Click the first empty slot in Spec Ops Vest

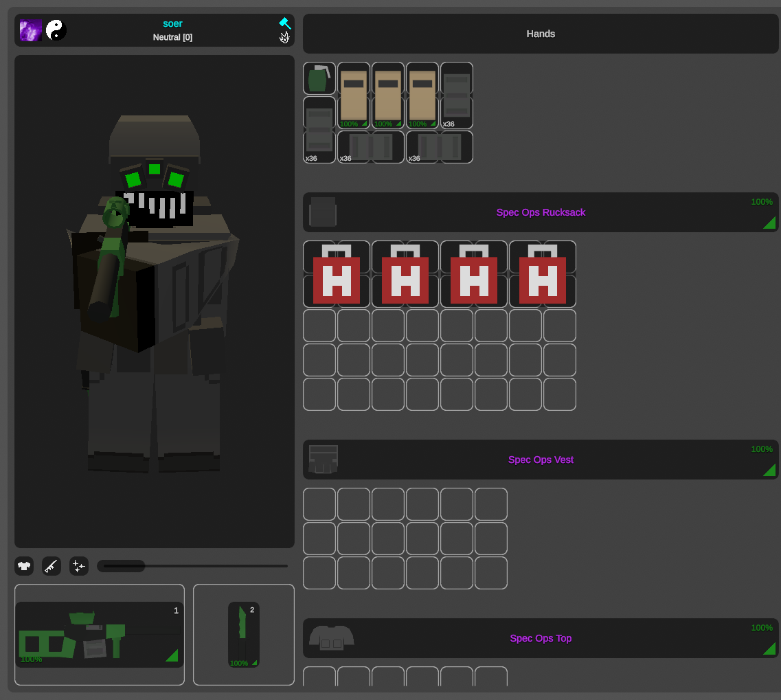(x=319, y=504)
